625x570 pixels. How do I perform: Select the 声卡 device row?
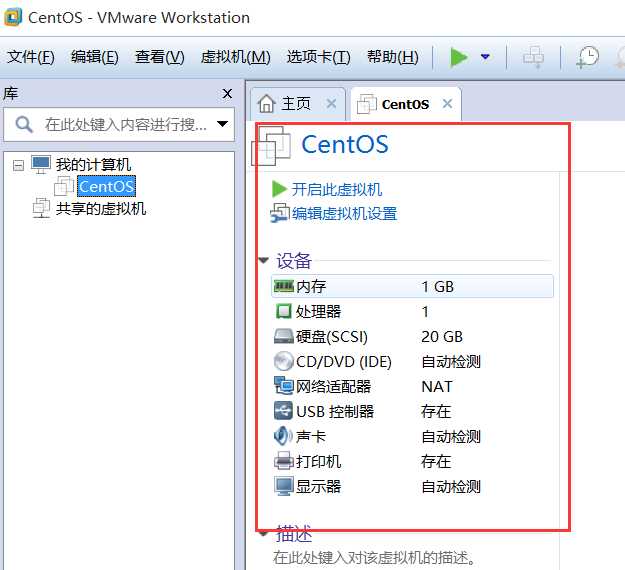[x=412, y=436]
